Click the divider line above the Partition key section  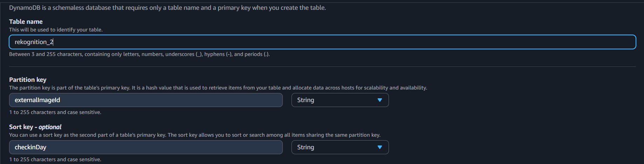pos(322,66)
